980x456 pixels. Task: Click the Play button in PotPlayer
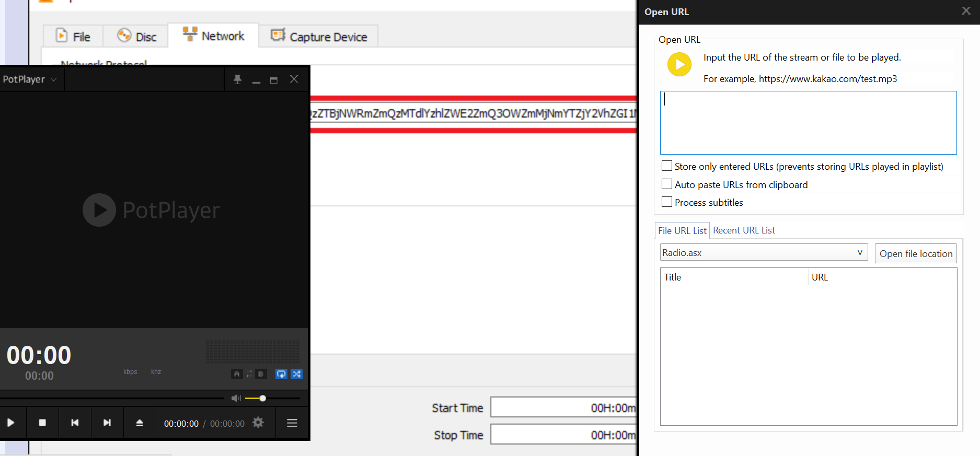10,423
